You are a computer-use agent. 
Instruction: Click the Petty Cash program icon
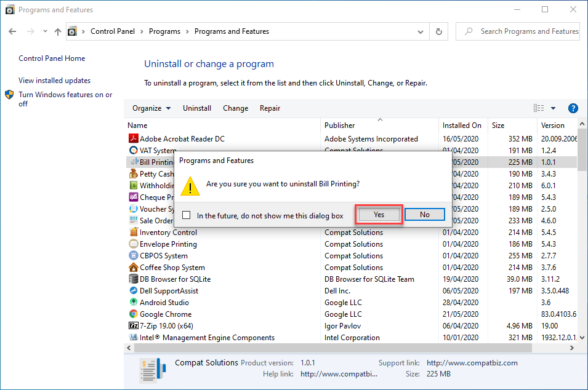tap(133, 173)
